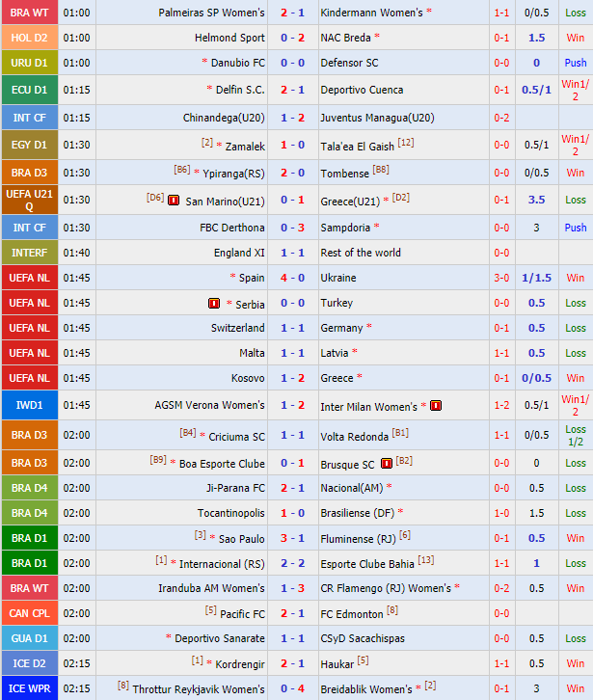Click Germany team name
The width and height of the screenshot is (593, 700).
click(341, 328)
